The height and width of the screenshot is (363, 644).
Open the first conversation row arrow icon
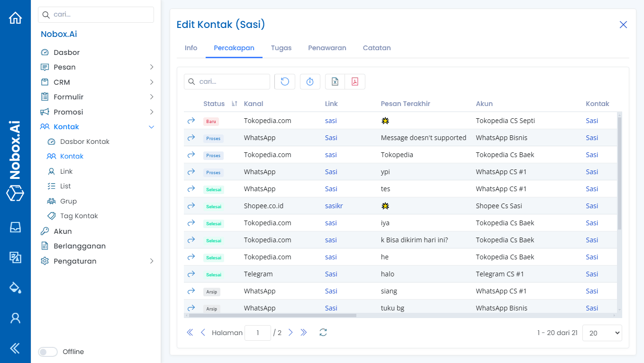coord(191,120)
